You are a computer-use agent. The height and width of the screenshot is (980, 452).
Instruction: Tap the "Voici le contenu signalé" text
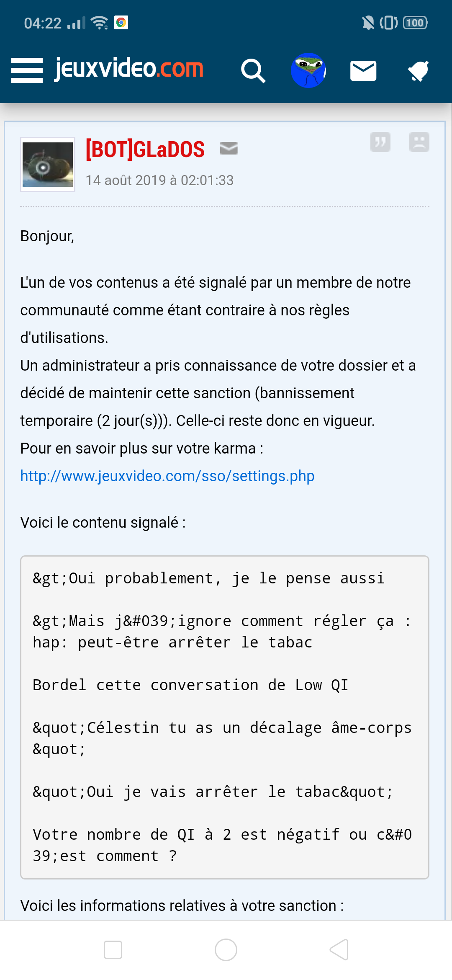pos(103,523)
